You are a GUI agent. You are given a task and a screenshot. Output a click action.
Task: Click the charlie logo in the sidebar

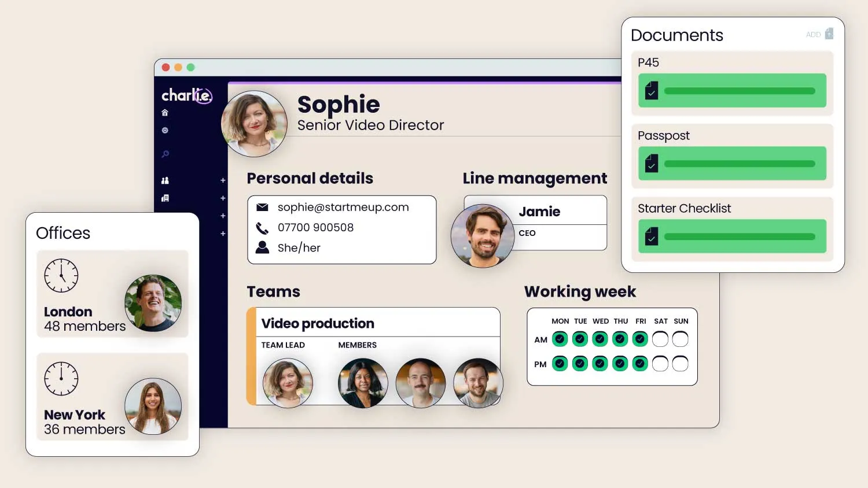pos(186,96)
